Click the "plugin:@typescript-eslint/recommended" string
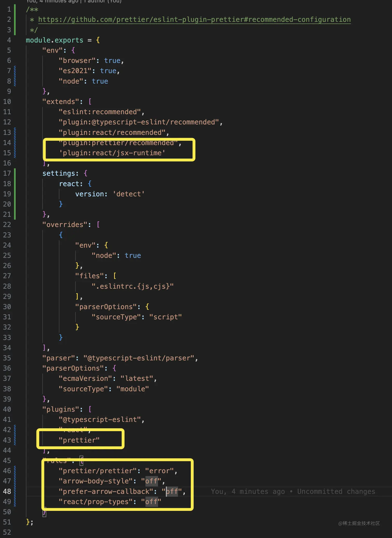The height and width of the screenshot is (538, 392). 139,122
